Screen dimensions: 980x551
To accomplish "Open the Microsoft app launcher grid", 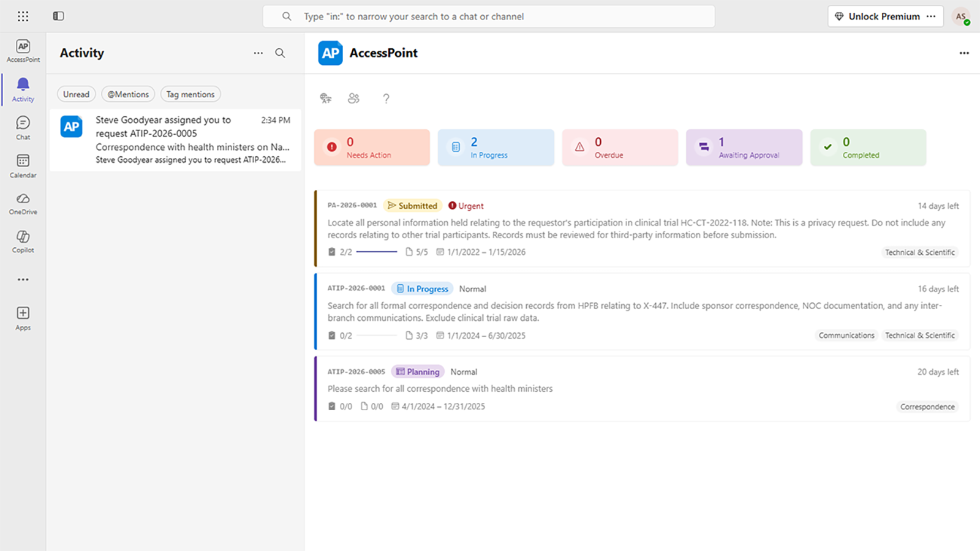I will (x=23, y=16).
